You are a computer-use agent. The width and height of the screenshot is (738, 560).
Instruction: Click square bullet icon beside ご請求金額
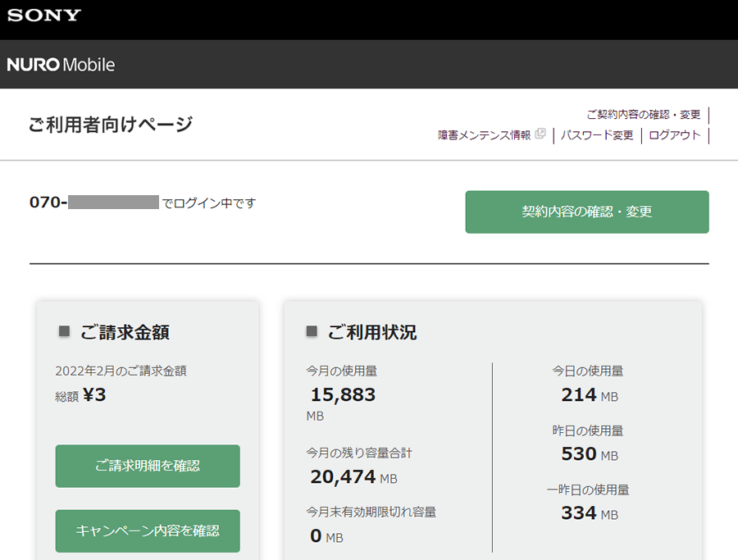click(x=64, y=331)
